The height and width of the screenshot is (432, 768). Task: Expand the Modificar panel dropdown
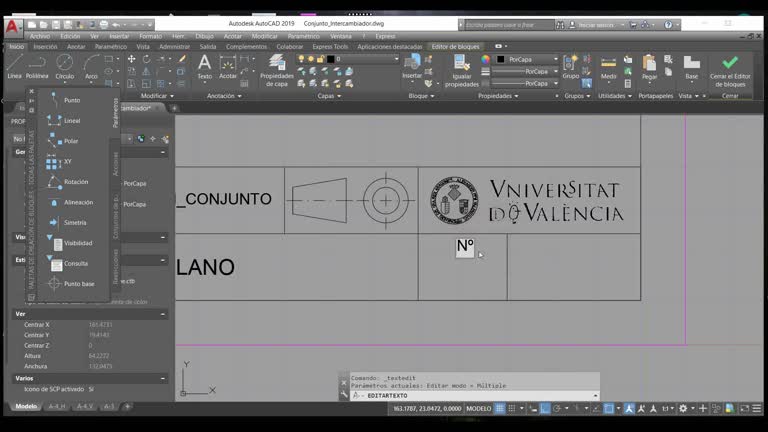pos(157,96)
